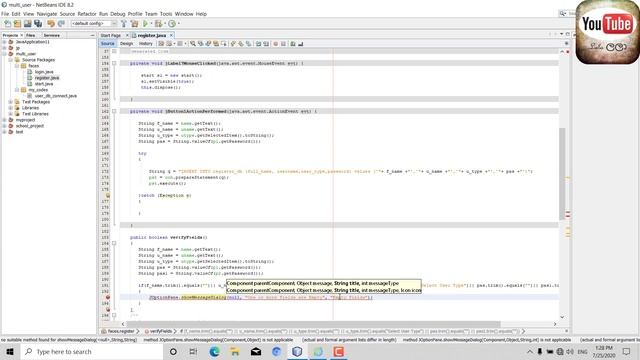Collapse the multi_user project node
The width and height of the screenshot is (640, 360).
point(4,53)
